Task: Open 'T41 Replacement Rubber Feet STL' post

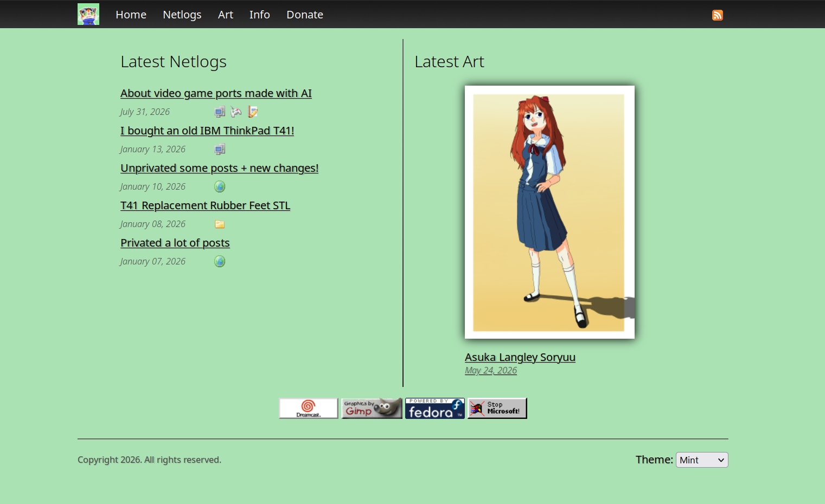Action: click(206, 205)
